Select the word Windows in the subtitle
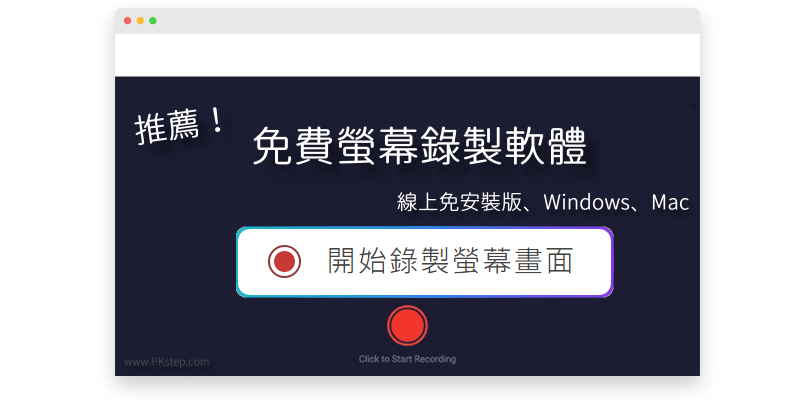The image size is (800, 400). [587, 203]
